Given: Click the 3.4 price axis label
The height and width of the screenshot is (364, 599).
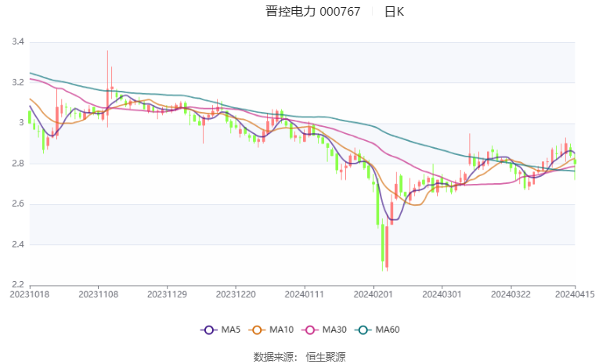Looking at the screenshot, I should pyautogui.click(x=17, y=41).
